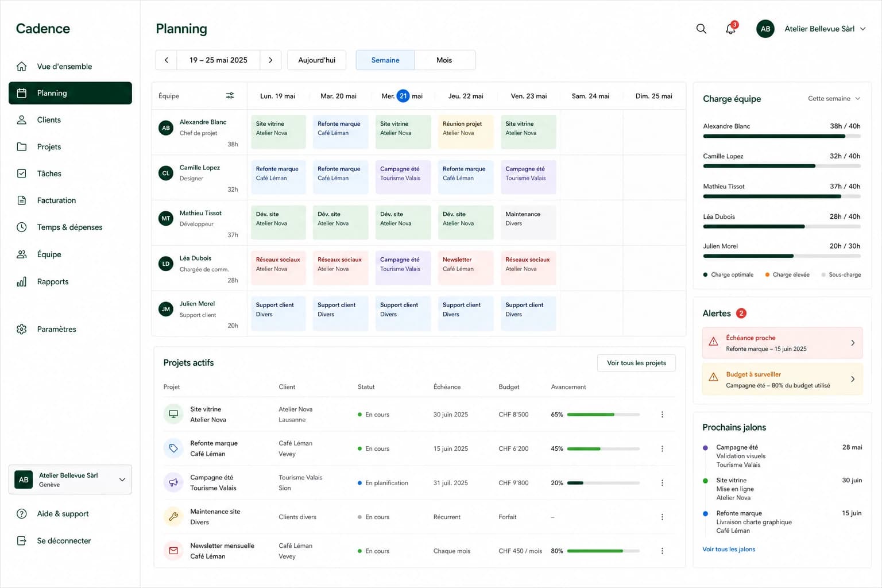Click the Clients person icon
Viewport: 882px width, 588px height.
click(22, 119)
